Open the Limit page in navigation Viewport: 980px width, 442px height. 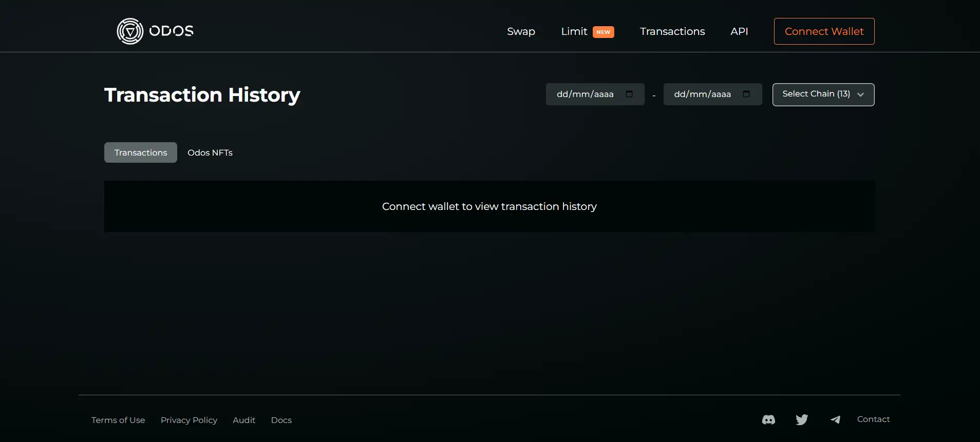tap(574, 31)
